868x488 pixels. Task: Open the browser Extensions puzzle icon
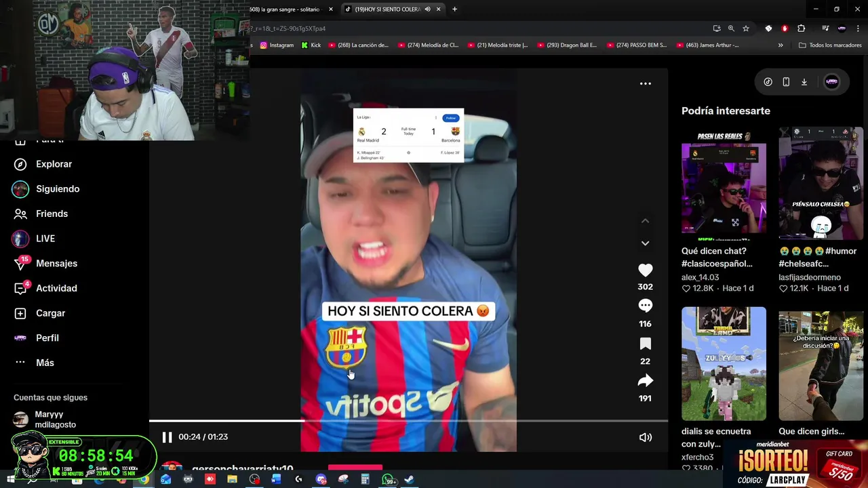802,28
